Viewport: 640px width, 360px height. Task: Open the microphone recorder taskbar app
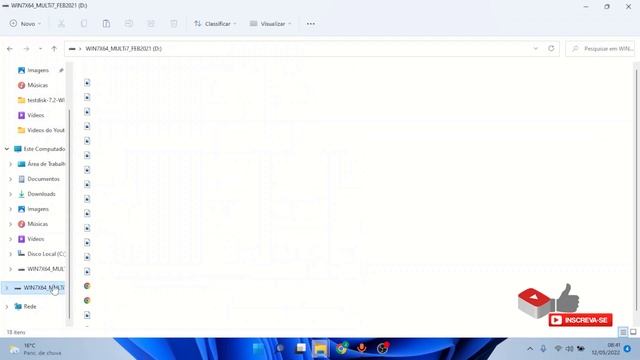pyautogui.click(x=362, y=349)
